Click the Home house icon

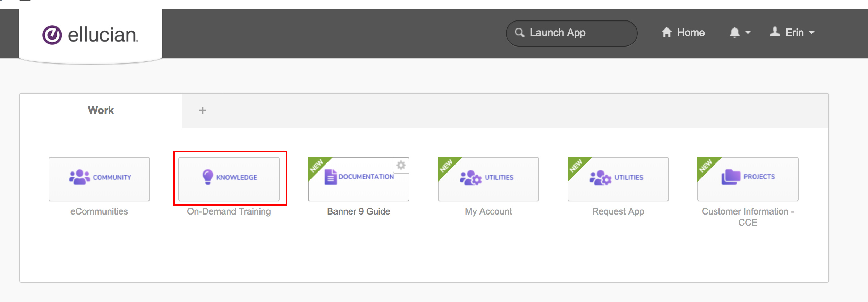click(x=666, y=32)
